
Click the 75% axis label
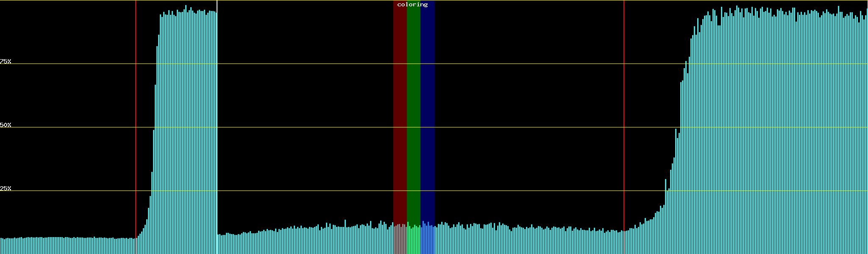click(6, 61)
